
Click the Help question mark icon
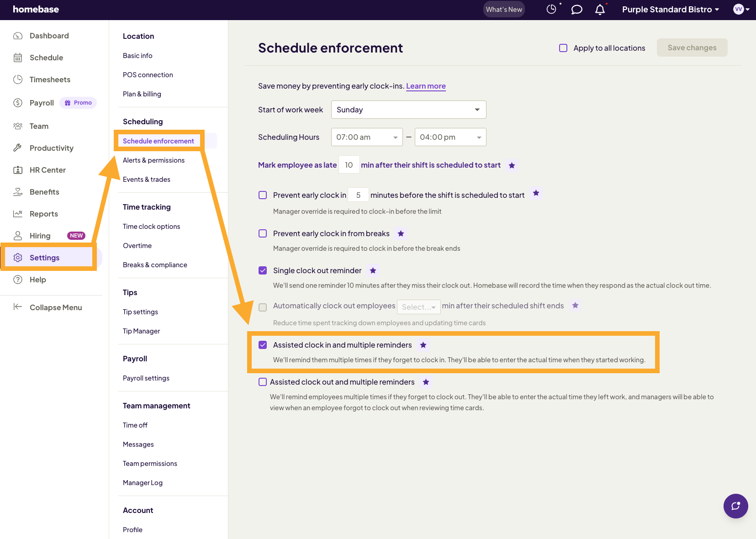click(x=18, y=280)
